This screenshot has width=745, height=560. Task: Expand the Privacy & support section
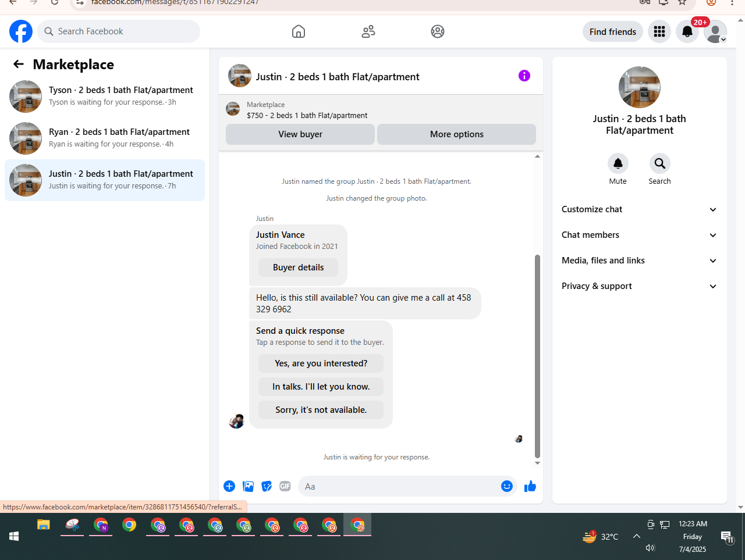[x=639, y=286]
